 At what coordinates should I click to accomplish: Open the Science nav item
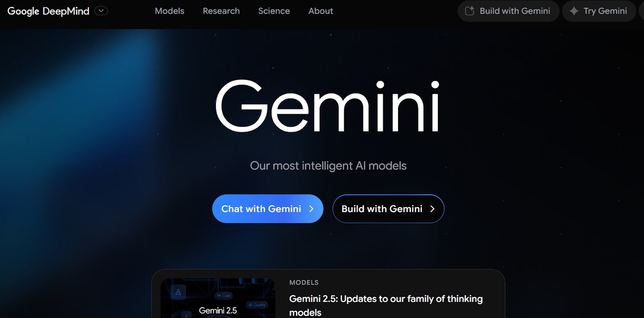coord(274,11)
